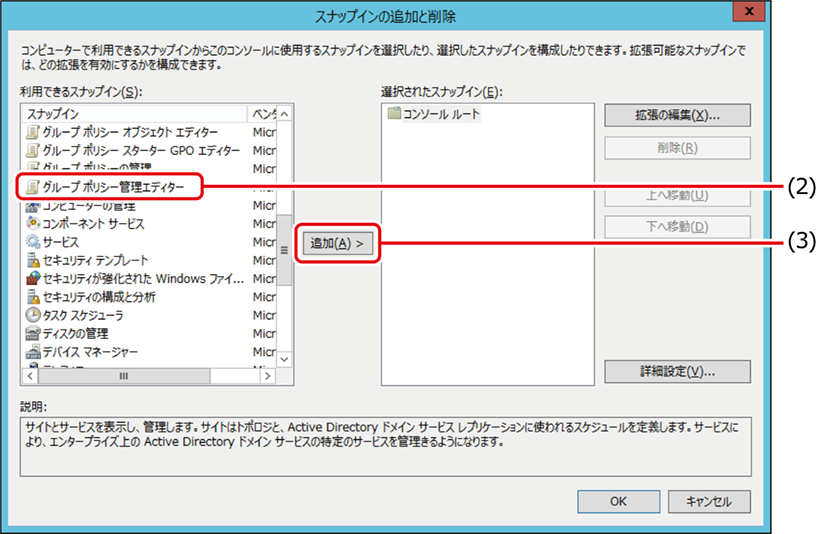Click the Micr vendor cell for タスク スケジューラ
Image resolution: width=819 pixels, height=534 pixels.
264,315
